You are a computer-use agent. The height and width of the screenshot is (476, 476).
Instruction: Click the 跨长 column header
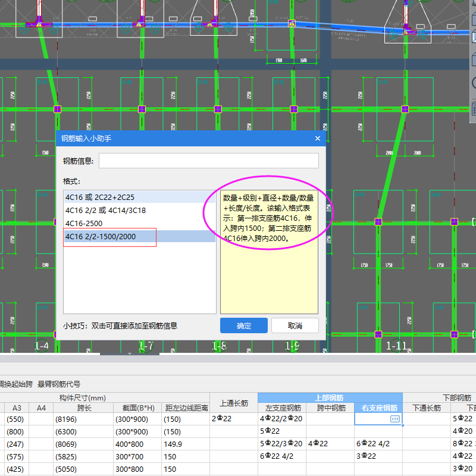click(x=84, y=408)
